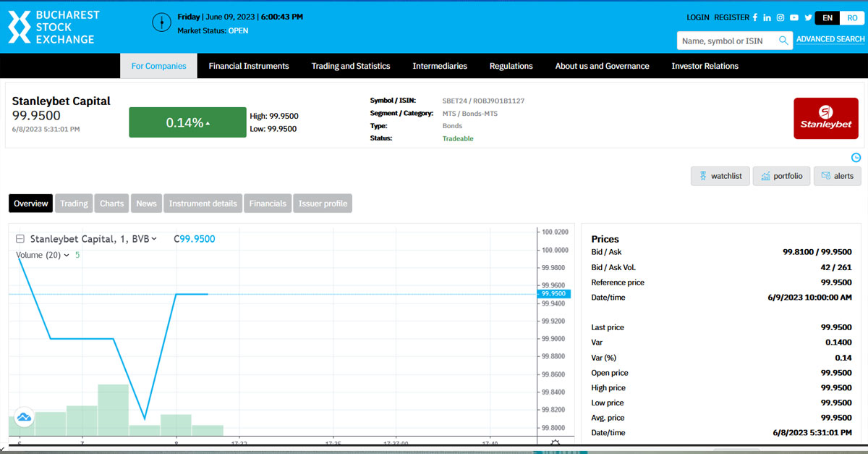Click the REGISTER link
The width and height of the screenshot is (868, 454).
731,17
